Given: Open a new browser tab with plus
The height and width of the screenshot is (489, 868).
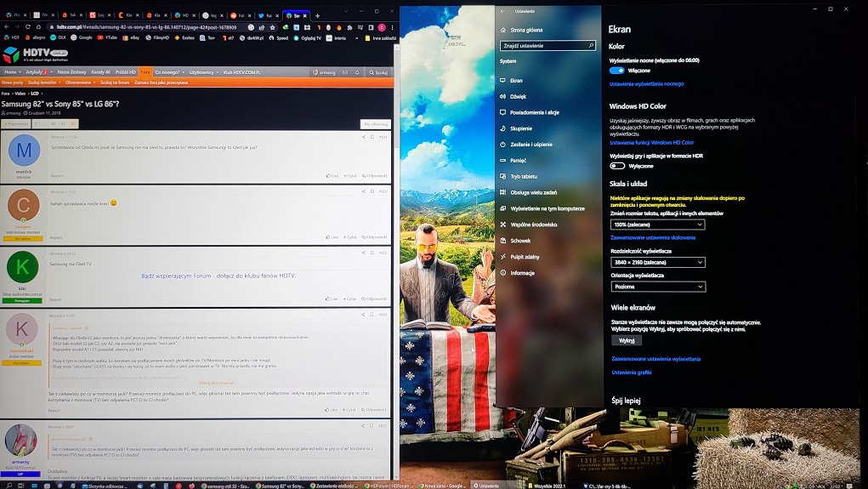Looking at the screenshot, I should click(317, 15).
